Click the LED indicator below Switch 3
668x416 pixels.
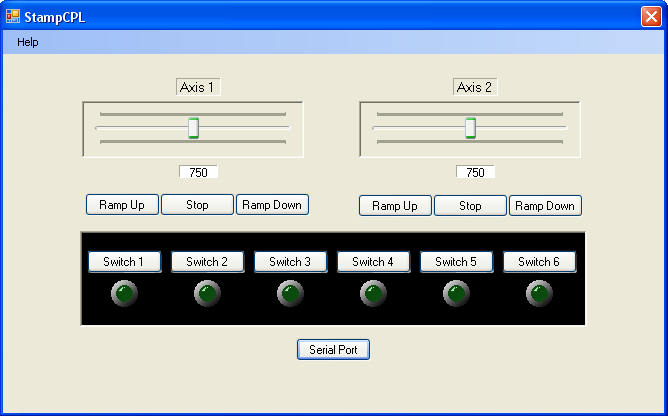point(290,294)
